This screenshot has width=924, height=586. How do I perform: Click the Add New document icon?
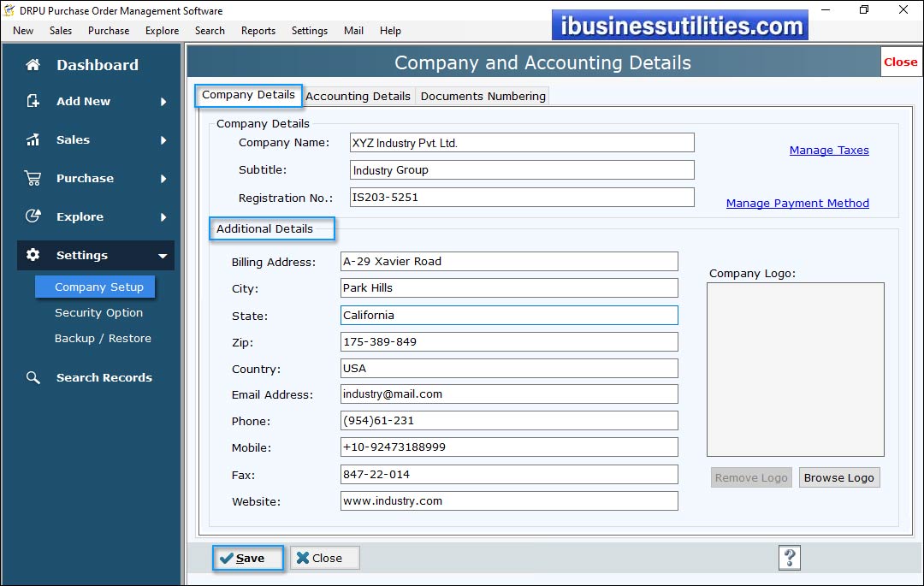(33, 101)
